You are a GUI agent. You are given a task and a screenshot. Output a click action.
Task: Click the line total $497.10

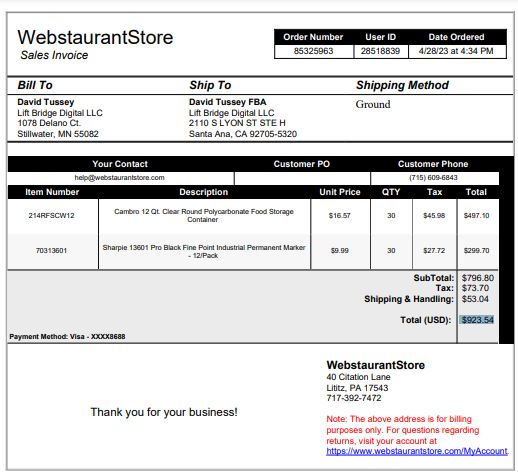tap(476, 216)
